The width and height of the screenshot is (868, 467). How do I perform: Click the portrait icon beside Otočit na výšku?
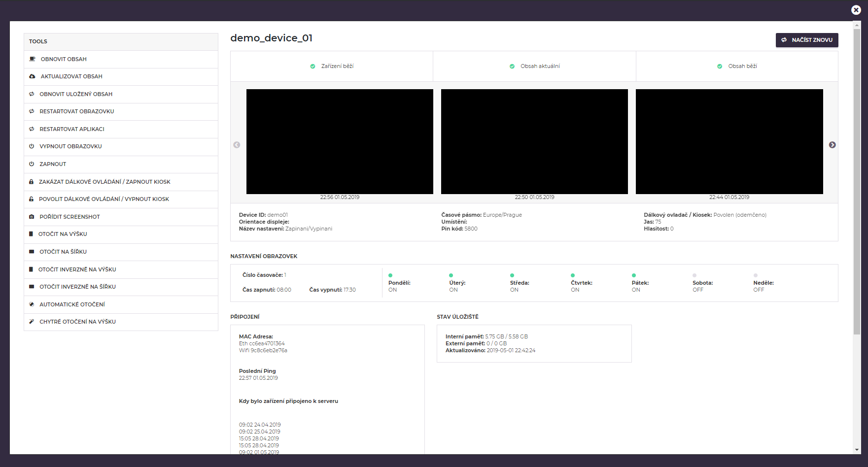click(31, 234)
